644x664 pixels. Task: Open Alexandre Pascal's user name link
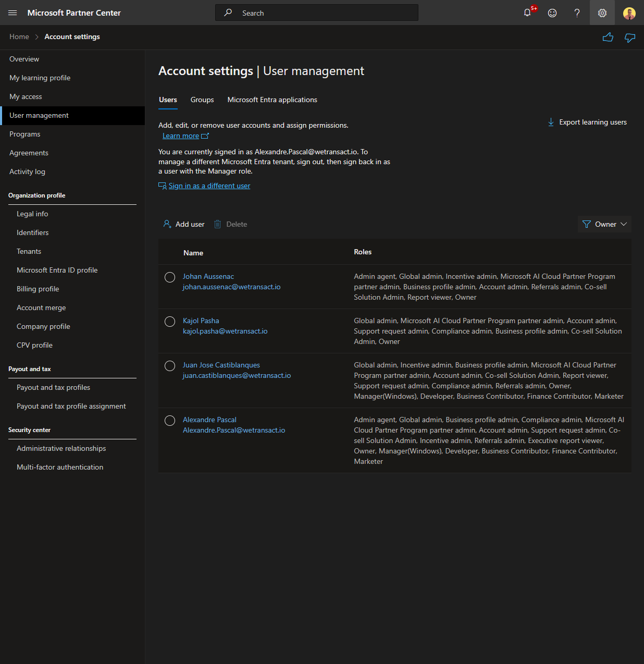click(x=209, y=420)
